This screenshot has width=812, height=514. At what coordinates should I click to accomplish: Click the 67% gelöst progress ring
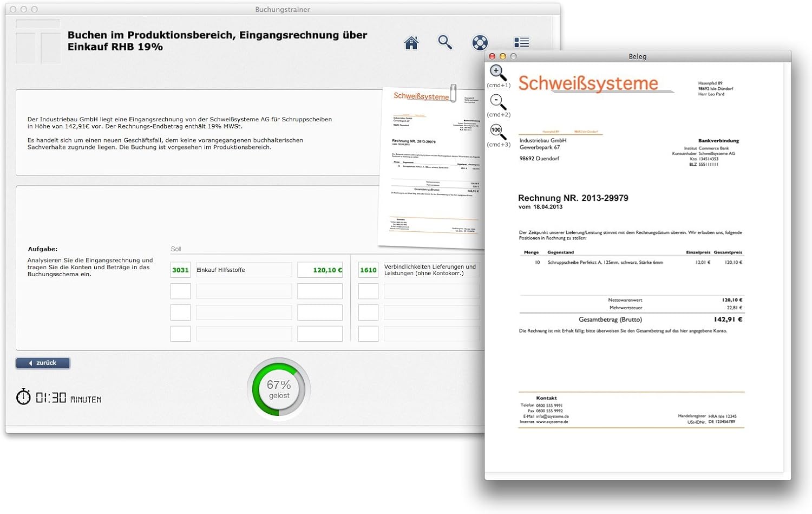(x=278, y=388)
